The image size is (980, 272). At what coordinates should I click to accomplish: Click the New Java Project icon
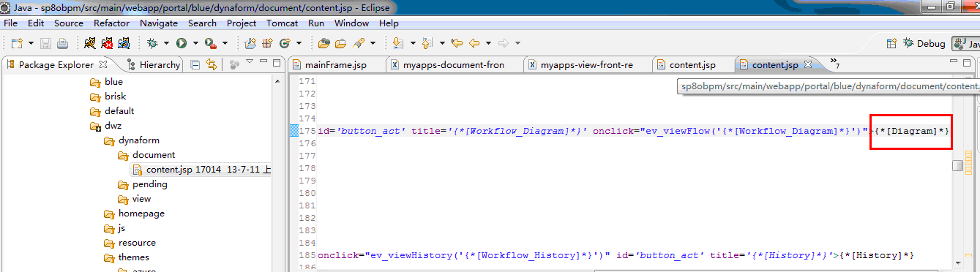(250, 43)
